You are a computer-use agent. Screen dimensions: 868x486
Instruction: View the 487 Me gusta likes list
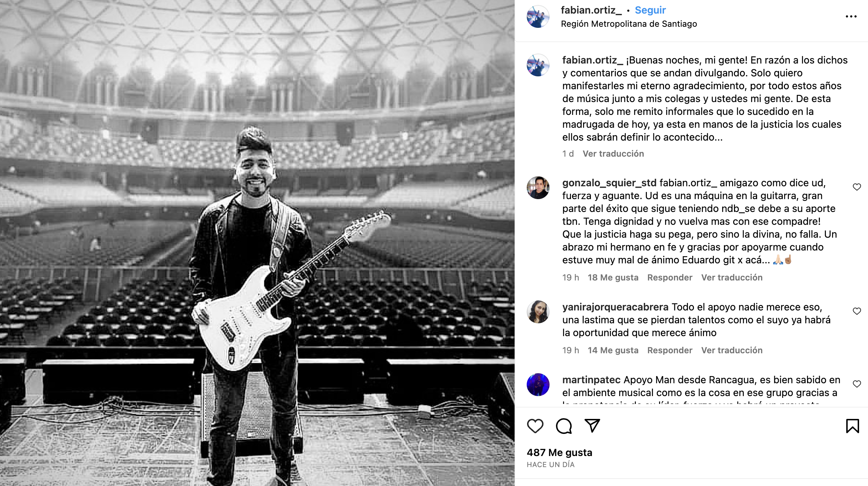[x=559, y=452]
